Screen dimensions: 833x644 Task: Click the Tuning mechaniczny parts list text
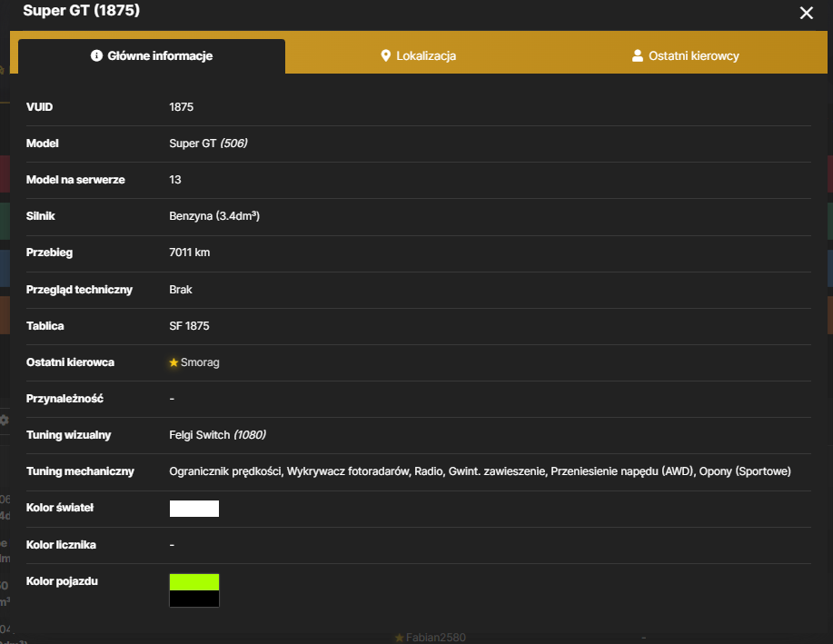coord(480,471)
